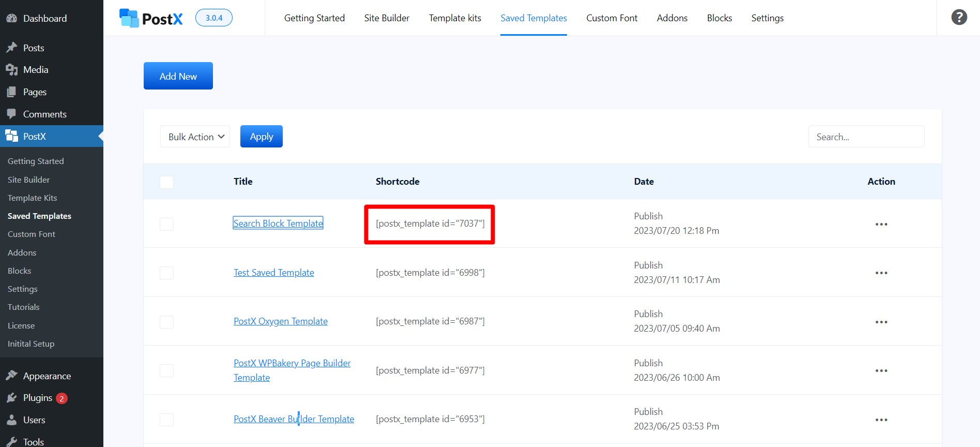Click into the Search templates field
Screen dimensions: 980x447
(x=866, y=137)
